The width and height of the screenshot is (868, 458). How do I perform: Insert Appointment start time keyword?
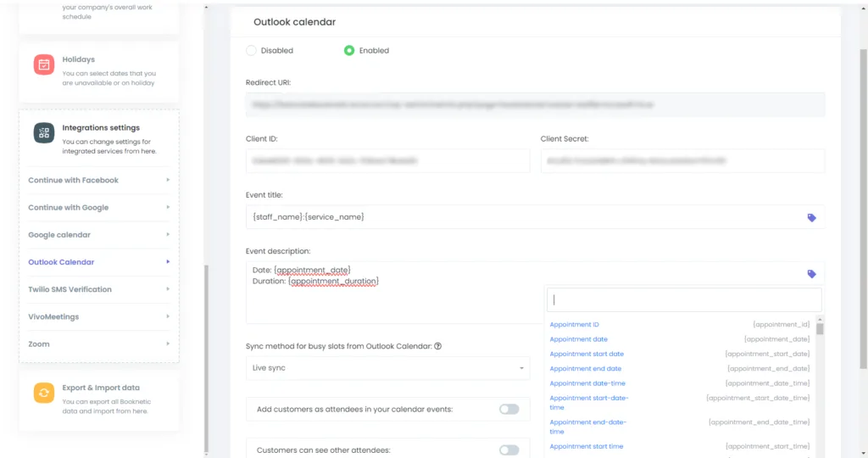click(587, 446)
